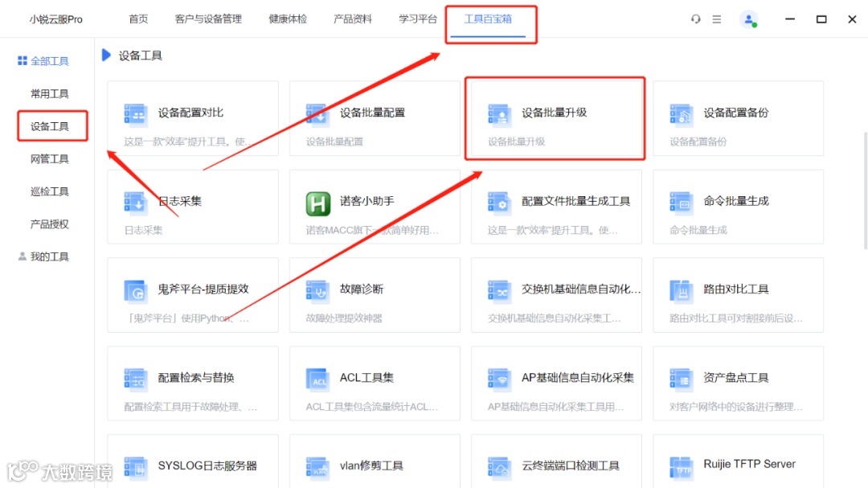Select 巡检工具 in the sidebar
Screen dimensions: 868x488
coord(49,191)
